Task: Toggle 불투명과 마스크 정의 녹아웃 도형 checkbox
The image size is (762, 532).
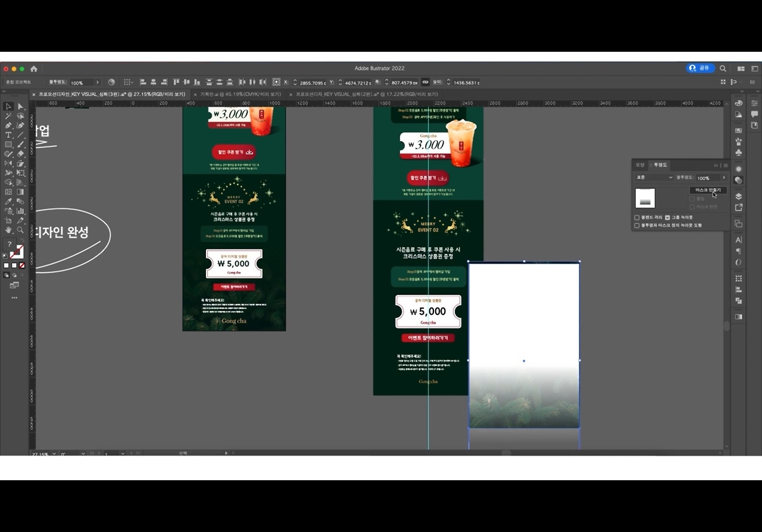Action: 637,226
